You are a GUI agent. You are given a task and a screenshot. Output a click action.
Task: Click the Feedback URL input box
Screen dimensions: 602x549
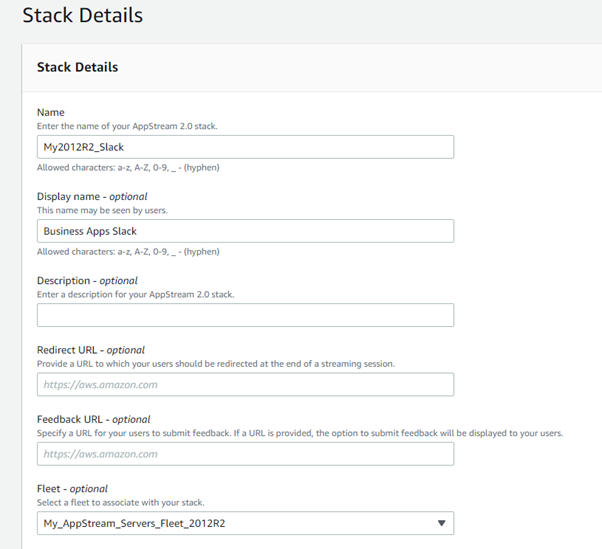tap(245, 454)
